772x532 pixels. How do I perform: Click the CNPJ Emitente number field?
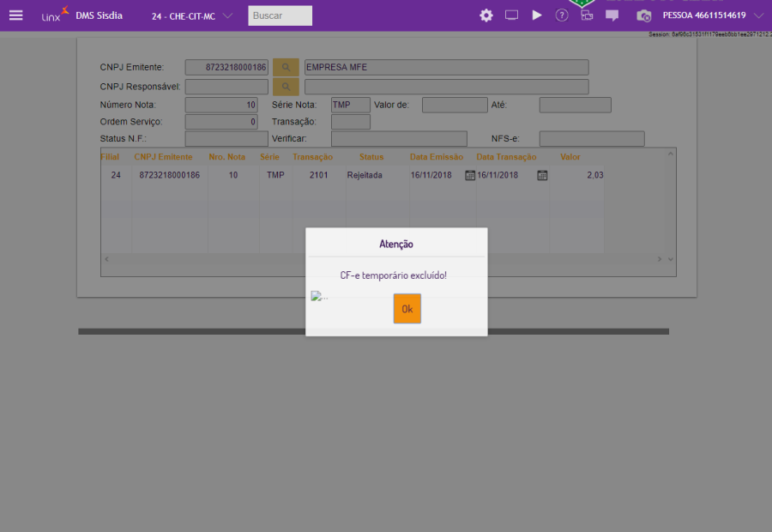pos(226,68)
